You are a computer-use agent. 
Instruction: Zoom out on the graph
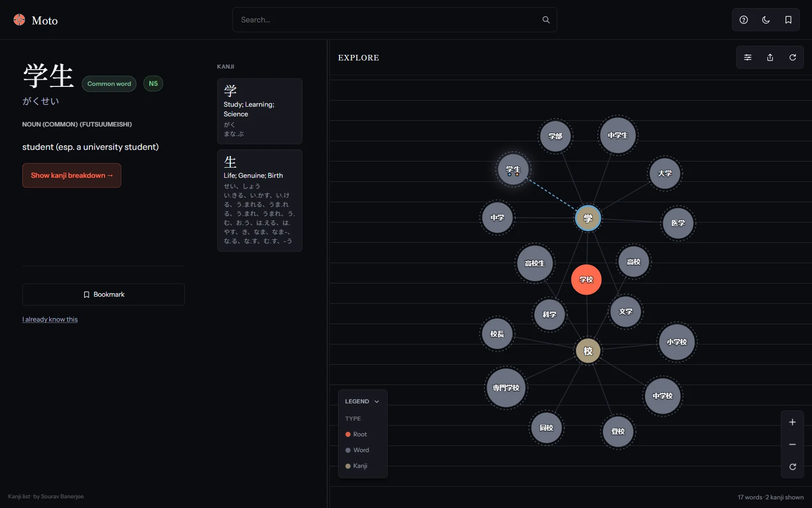pyautogui.click(x=792, y=444)
